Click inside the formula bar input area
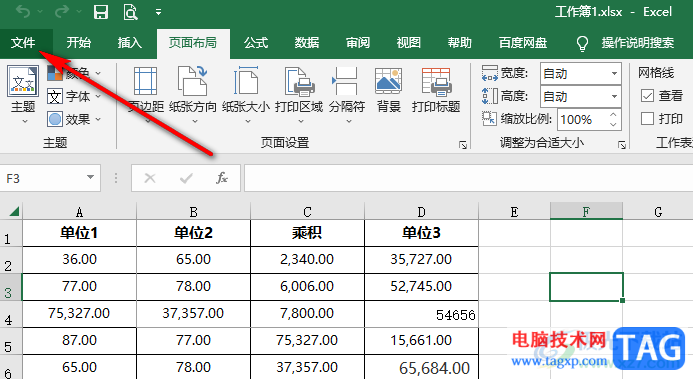Image resolution: width=693 pixels, height=379 pixels. pyautogui.click(x=468, y=178)
